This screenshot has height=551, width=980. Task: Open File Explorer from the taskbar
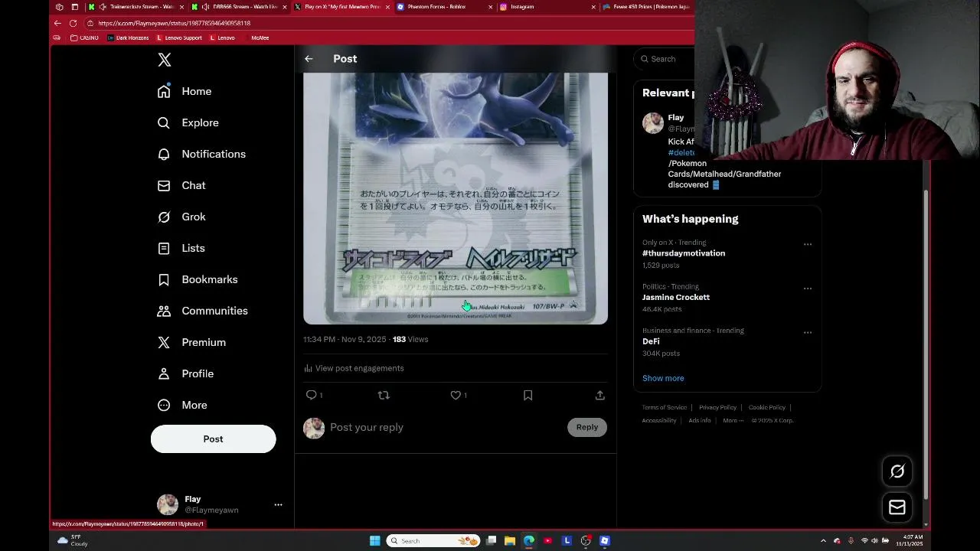click(509, 540)
